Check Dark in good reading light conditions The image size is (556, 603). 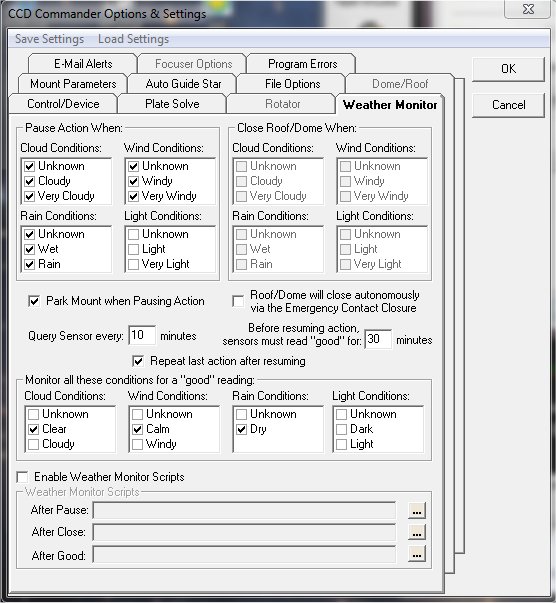[341, 429]
